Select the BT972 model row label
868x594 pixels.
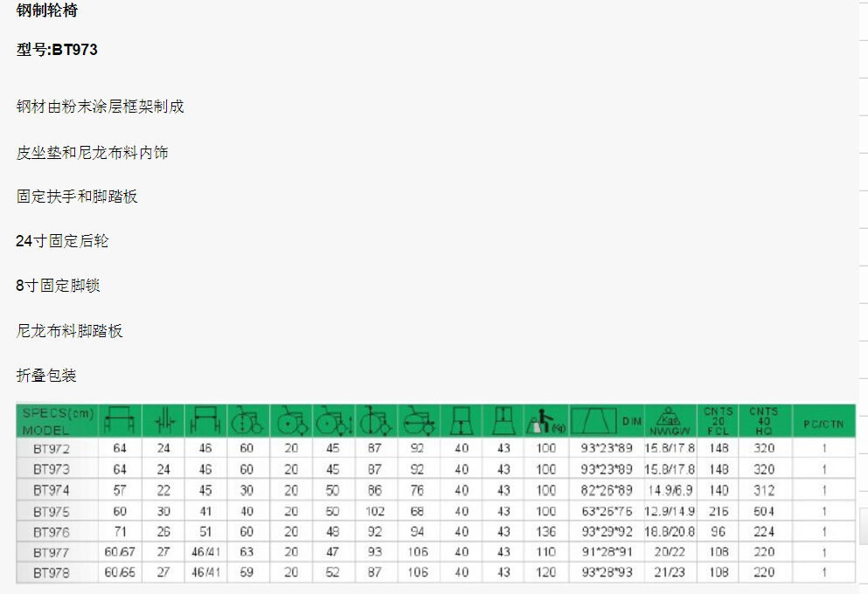[52, 449]
